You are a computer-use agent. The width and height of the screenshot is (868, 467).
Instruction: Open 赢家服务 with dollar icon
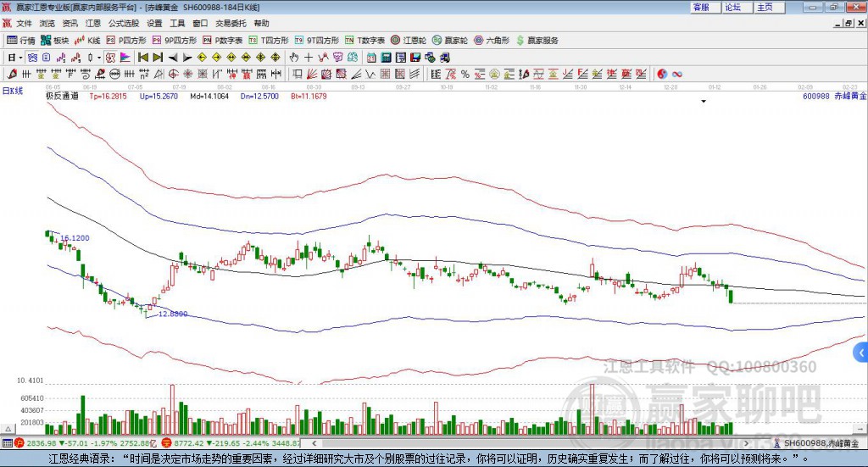click(x=537, y=41)
